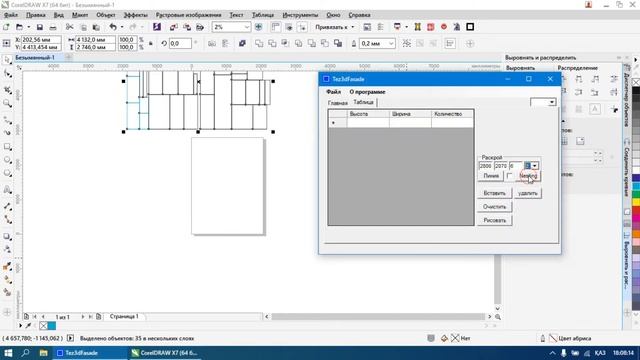Click the rotation angle field 0,0

180,44
